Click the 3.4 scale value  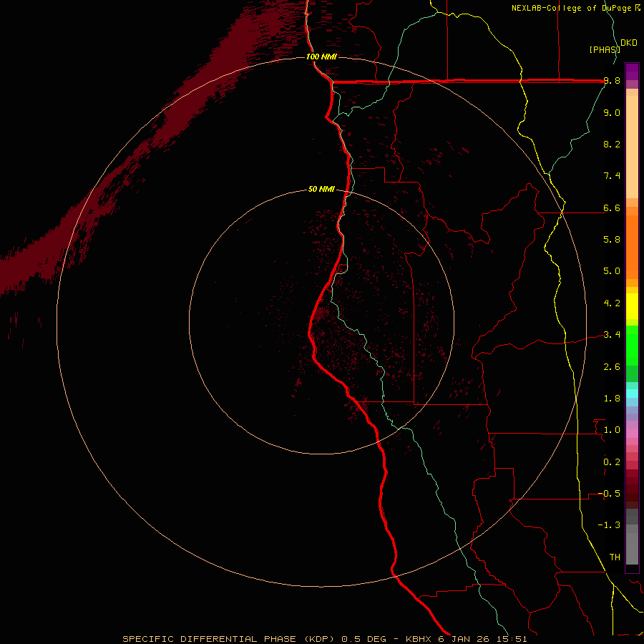click(x=612, y=334)
